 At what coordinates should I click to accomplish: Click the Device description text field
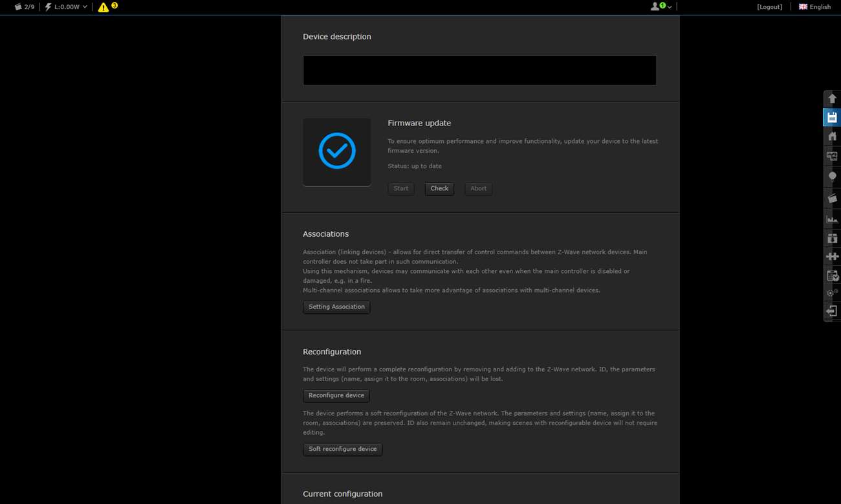pos(479,70)
